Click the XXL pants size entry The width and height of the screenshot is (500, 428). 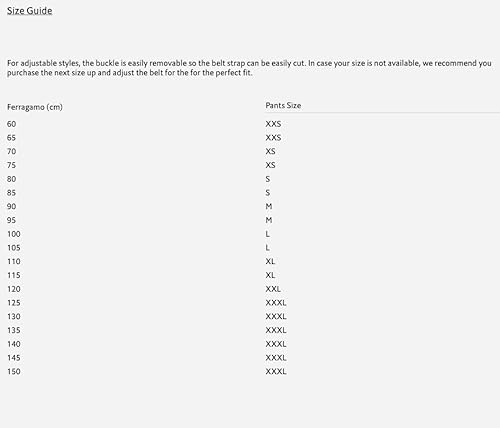(x=273, y=289)
